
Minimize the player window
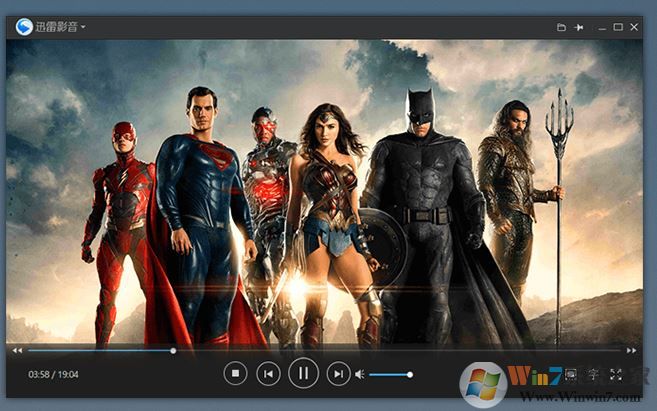603,27
